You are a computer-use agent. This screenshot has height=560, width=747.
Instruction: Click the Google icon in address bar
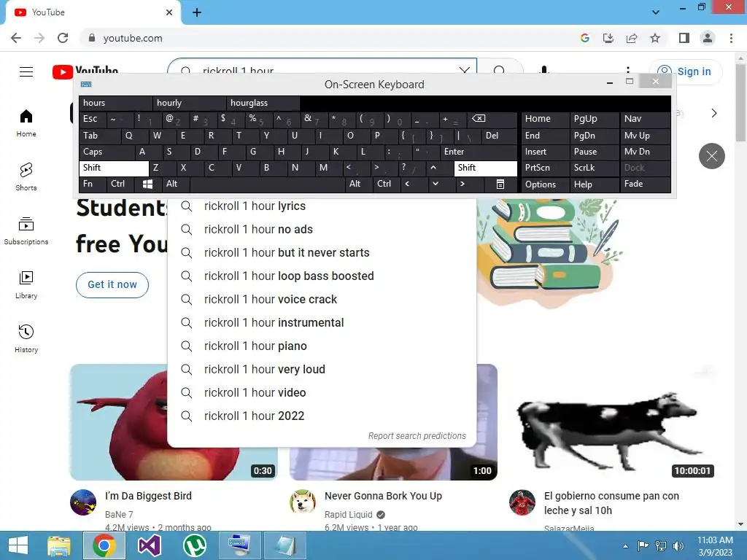[585, 38]
